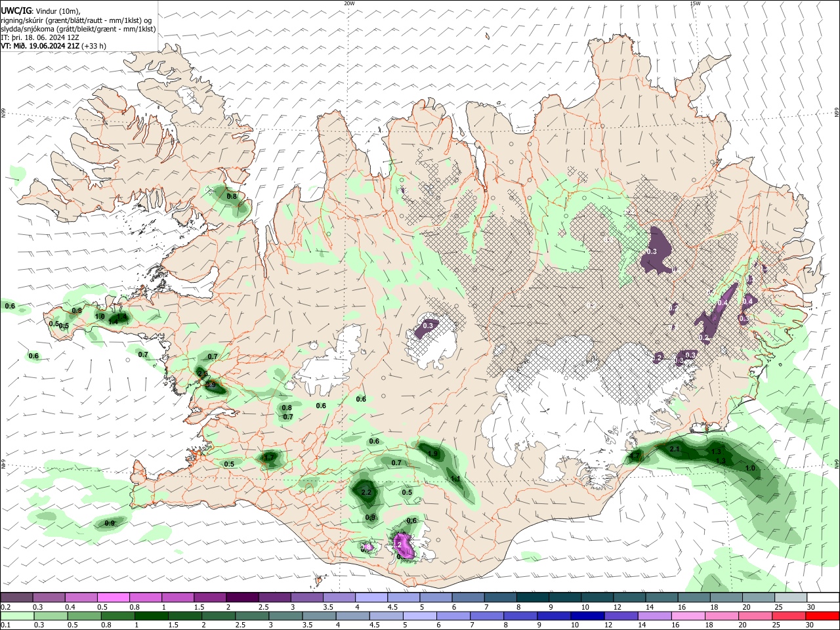Click the '0.1' label on the rain scale
The width and height of the screenshot is (840, 630).
pos(6,625)
